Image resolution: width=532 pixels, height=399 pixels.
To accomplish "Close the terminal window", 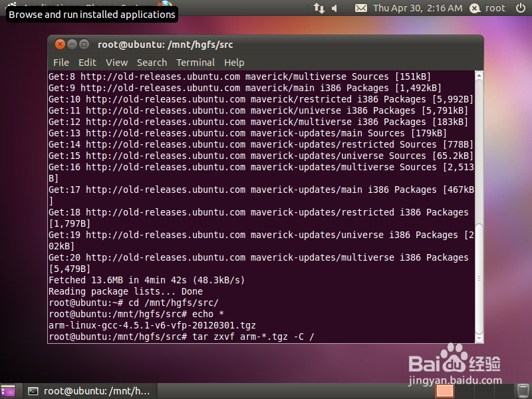I will click(60, 44).
